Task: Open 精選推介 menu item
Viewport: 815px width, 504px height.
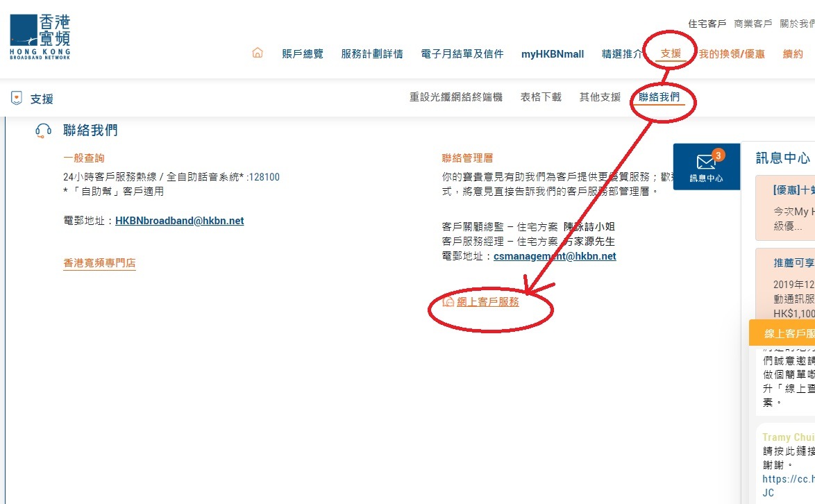Action: click(622, 54)
